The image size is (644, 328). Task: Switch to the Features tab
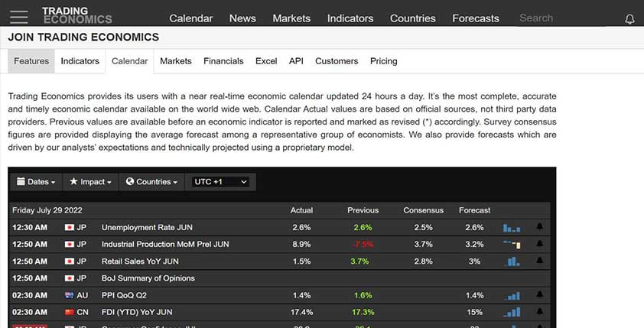pos(31,61)
